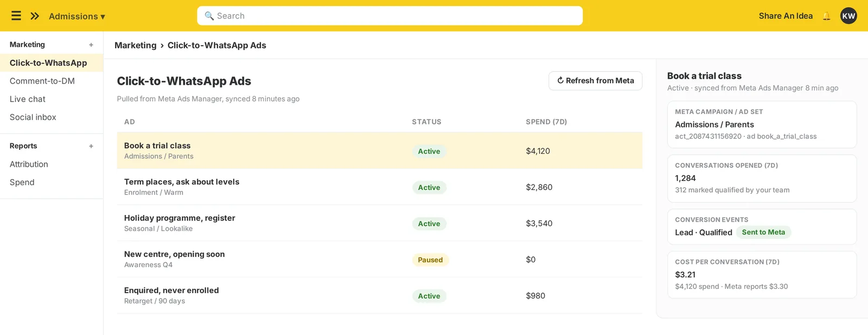Image resolution: width=868 pixels, height=335 pixels.
Task: Click Active badge for Term places row
Action: [x=429, y=187]
